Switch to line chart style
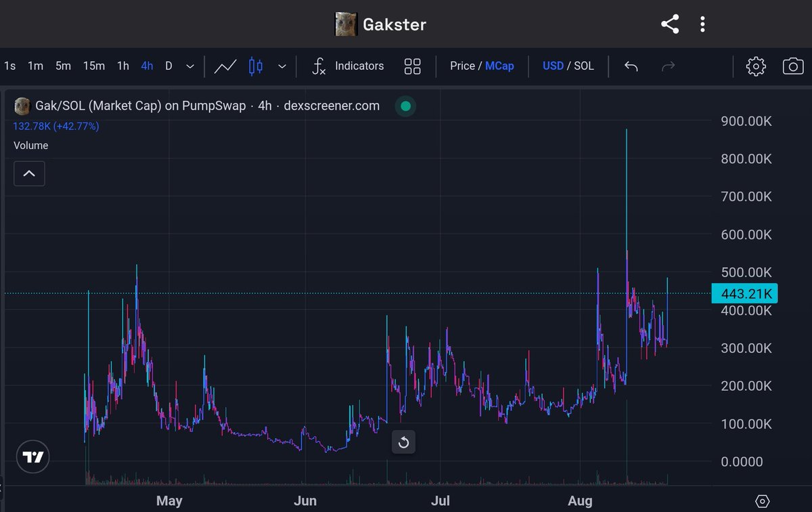Viewport: 812px width, 512px height. 225,66
